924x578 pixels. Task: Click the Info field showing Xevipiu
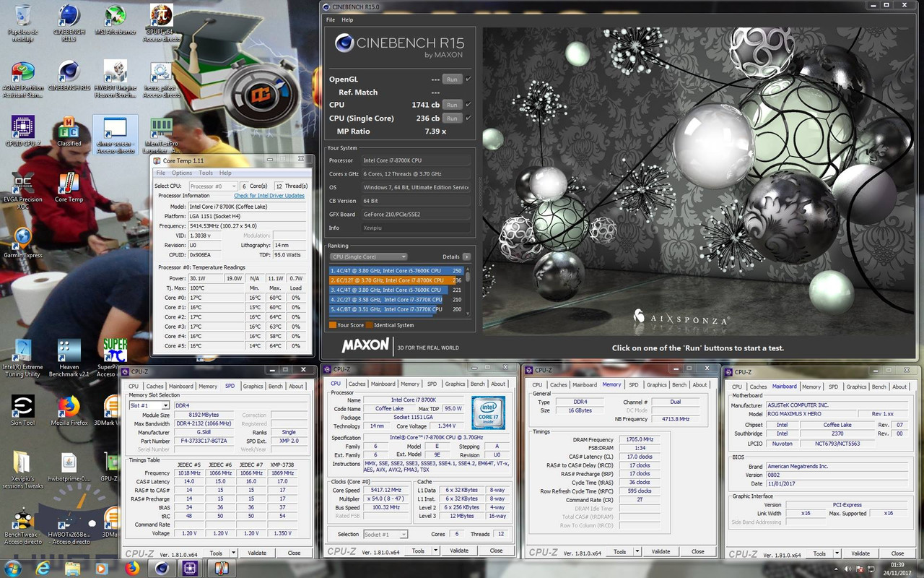[416, 228]
